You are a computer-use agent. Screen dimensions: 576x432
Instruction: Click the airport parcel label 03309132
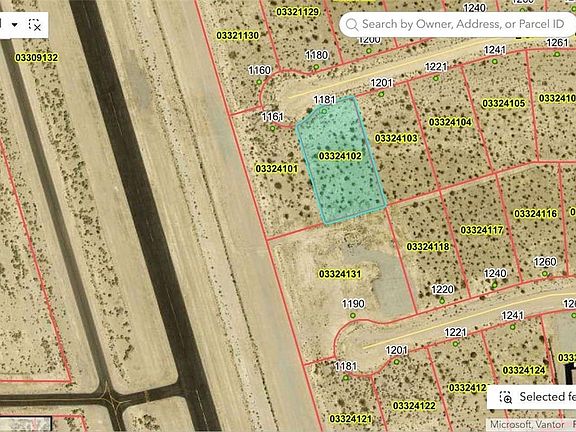tap(36, 58)
